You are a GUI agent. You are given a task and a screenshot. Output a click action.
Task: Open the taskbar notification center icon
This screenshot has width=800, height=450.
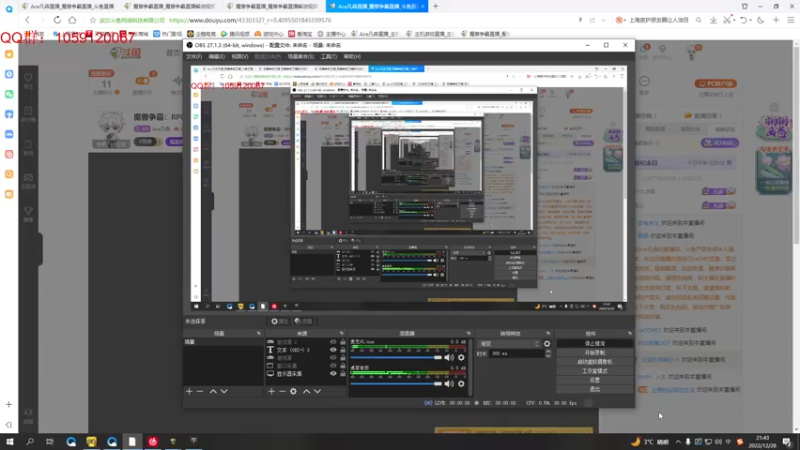click(x=787, y=442)
